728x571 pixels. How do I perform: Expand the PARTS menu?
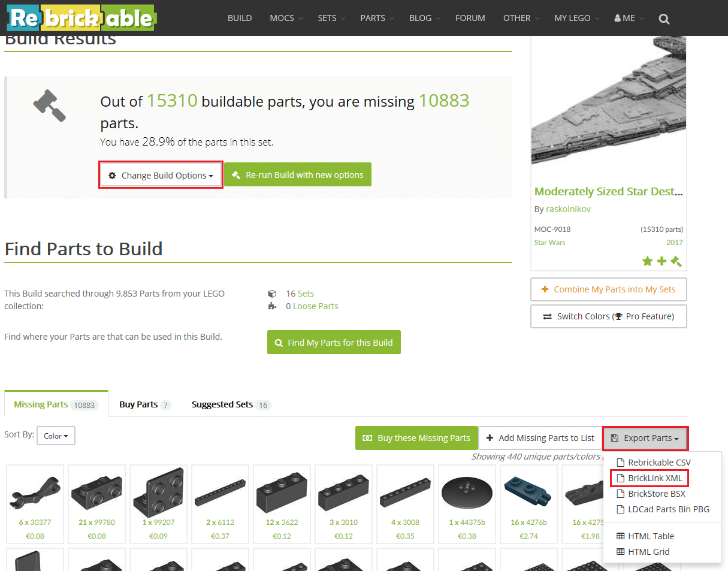click(x=377, y=18)
